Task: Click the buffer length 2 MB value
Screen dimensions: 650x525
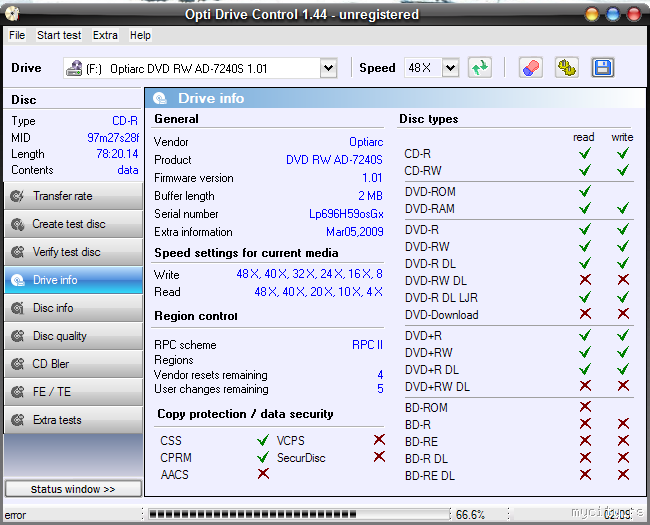Action: [370, 196]
